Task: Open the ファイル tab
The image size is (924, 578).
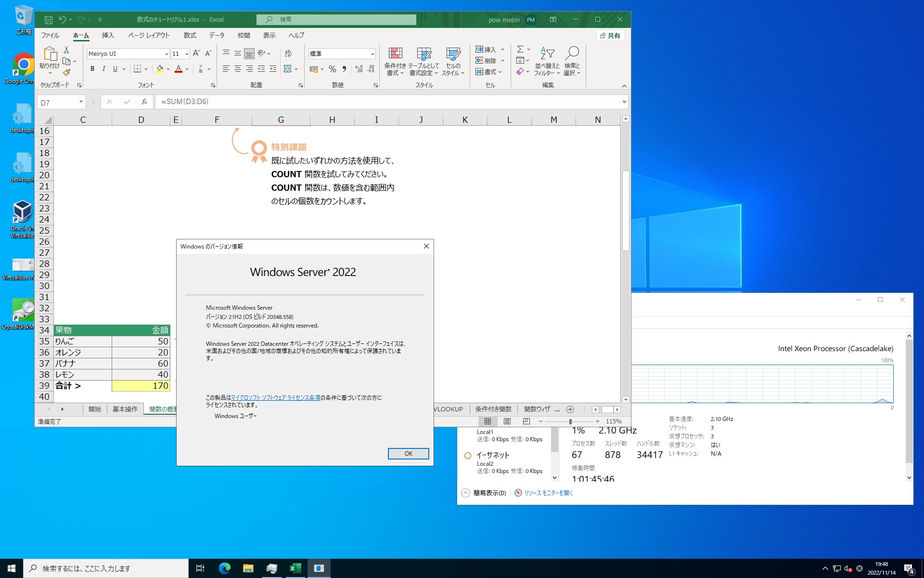Action: point(50,35)
